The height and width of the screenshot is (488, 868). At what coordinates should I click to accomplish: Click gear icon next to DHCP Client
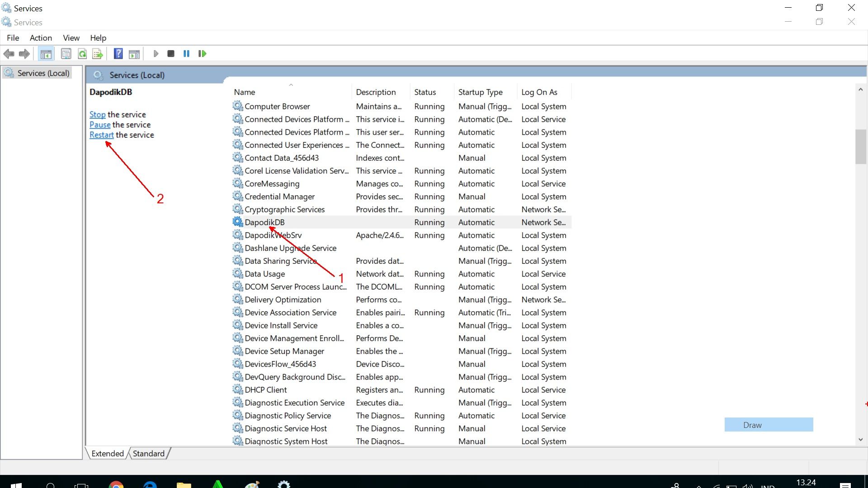(238, 389)
